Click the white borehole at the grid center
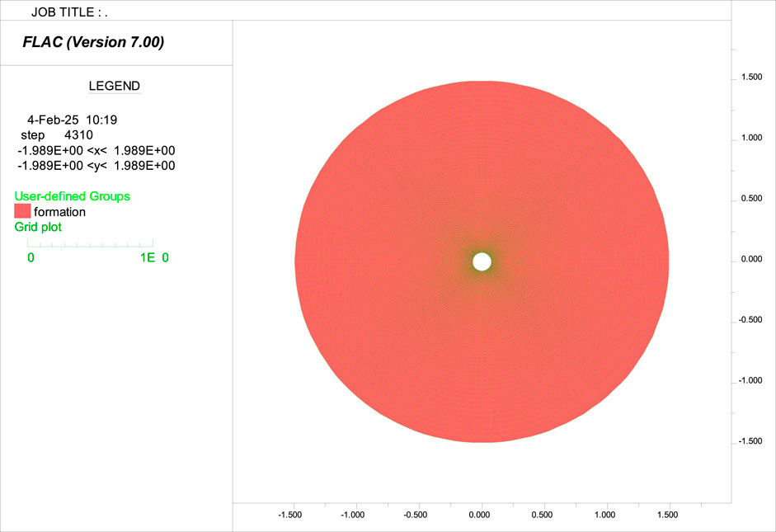 [x=482, y=262]
